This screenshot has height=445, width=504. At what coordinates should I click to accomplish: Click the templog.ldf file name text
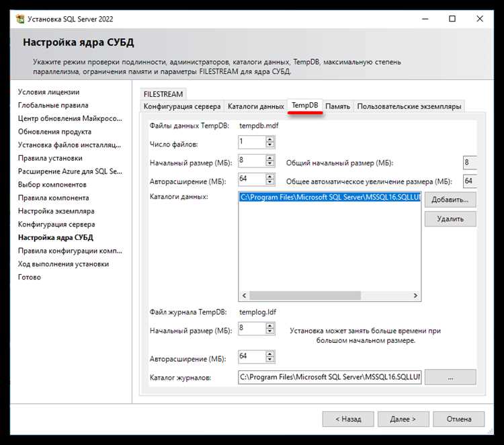pyautogui.click(x=258, y=312)
